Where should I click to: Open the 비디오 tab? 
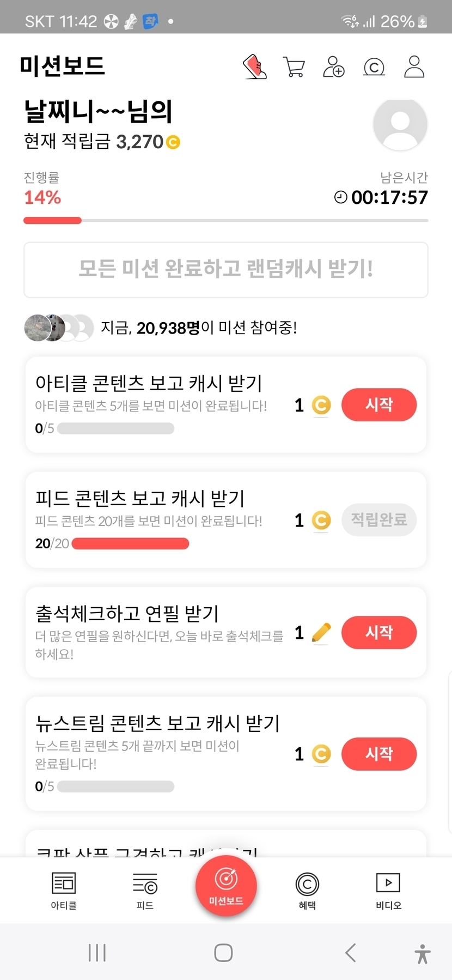(388, 890)
